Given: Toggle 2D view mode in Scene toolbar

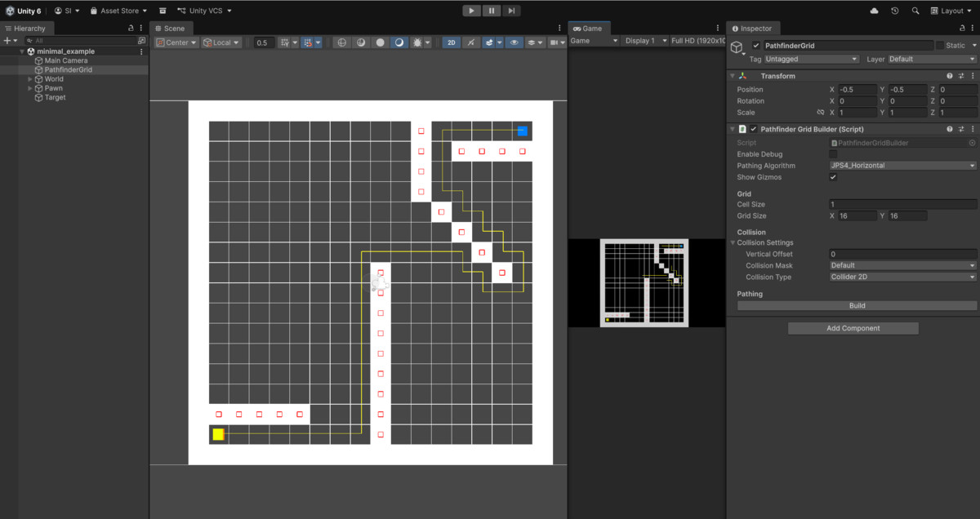Looking at the screenshot, I should pyautogui.click(x=450, y=42).
